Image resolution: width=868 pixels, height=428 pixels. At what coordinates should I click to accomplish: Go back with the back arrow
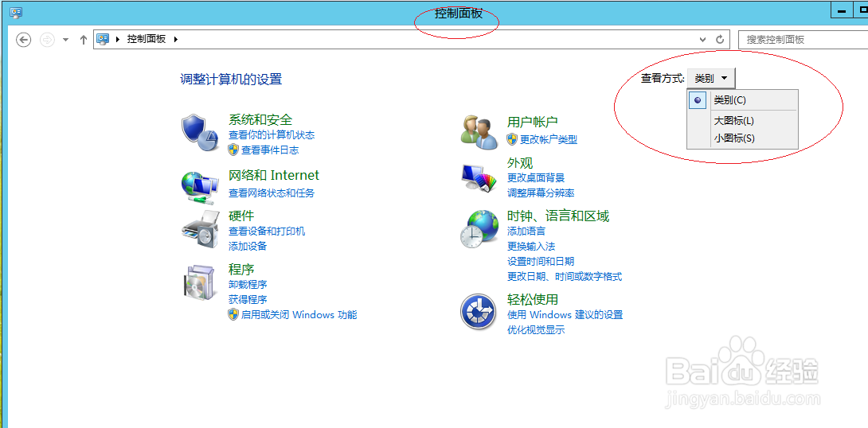(23, 40)
